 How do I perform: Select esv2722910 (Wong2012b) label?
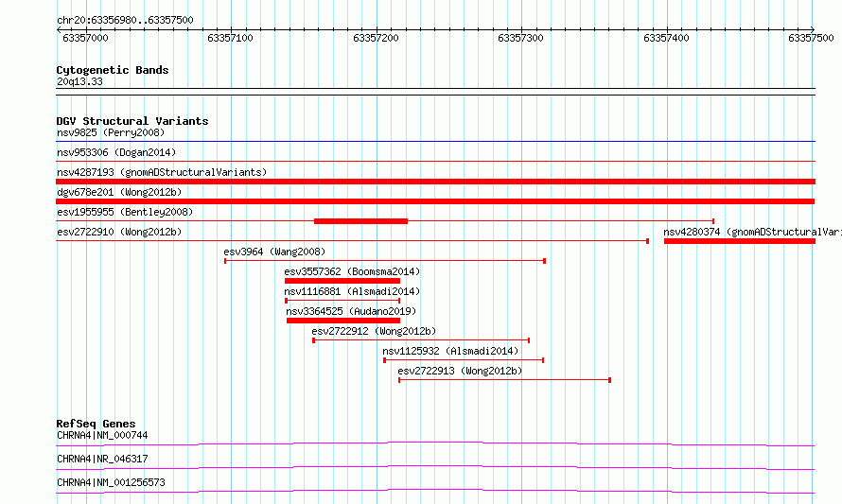pyautogui.click(x=119, y=232)
